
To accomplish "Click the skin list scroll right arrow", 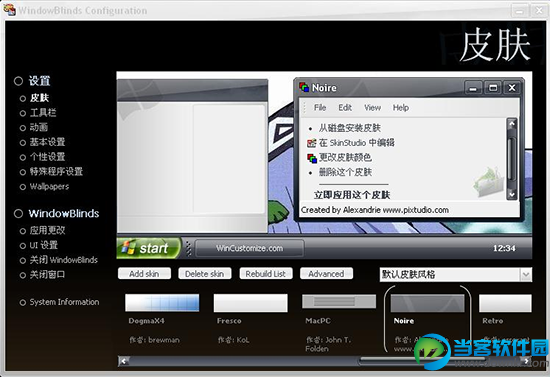I will pyautogui.click(x=526, y=361).
